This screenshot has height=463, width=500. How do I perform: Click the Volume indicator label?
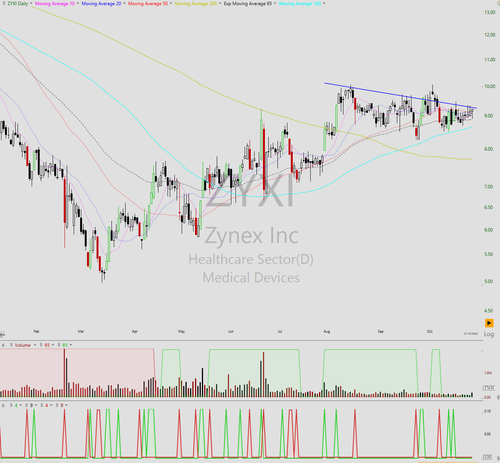point(23,345)
